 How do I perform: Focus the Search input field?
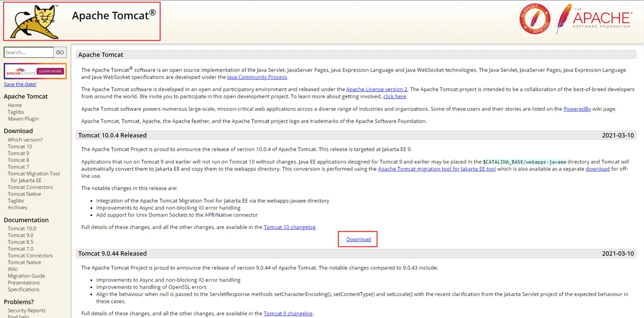[29, 52]
